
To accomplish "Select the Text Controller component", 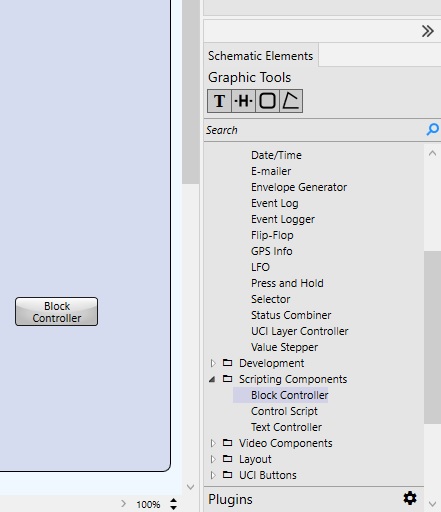I will (x=286, y=427).
